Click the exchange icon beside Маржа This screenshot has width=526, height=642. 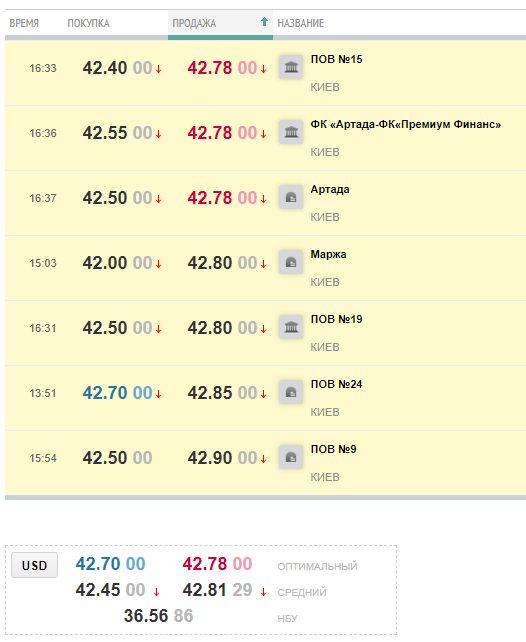[x=291, y=262]
